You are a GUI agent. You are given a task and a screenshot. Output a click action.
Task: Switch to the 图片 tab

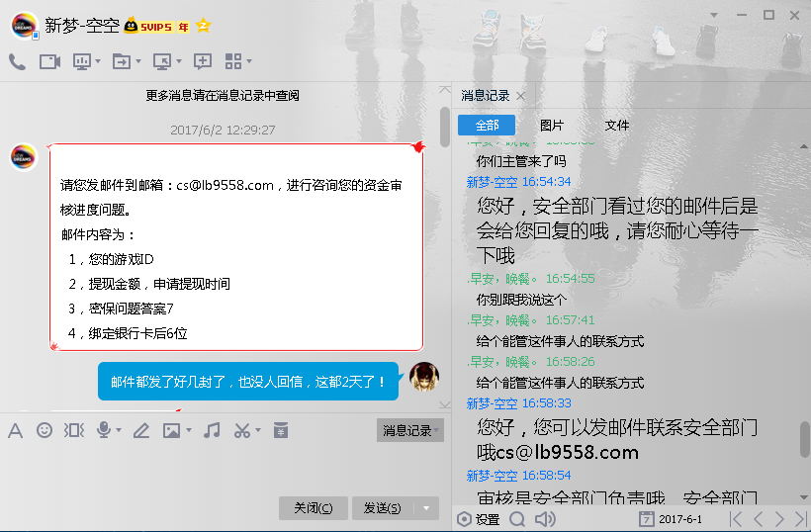click(551, 126)
